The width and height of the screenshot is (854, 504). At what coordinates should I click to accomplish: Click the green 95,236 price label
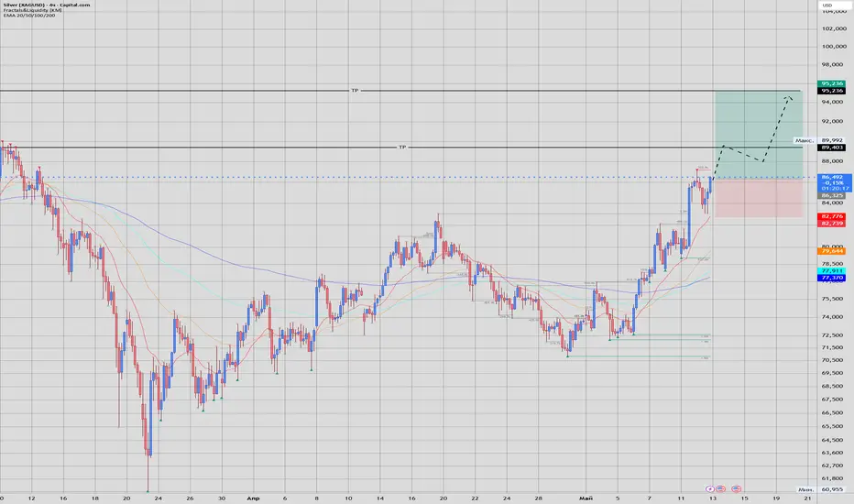[x=832, y=83]
